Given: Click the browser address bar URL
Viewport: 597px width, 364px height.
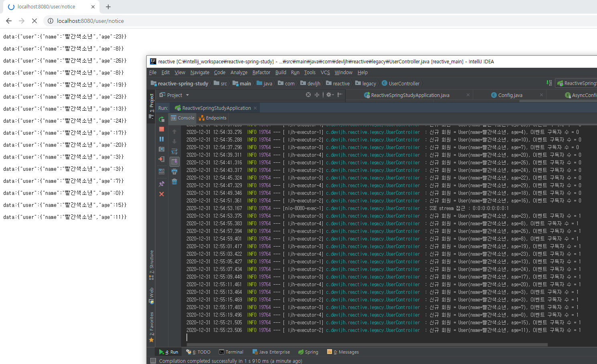Looking at the screenshot, I should tap(90, 21).
